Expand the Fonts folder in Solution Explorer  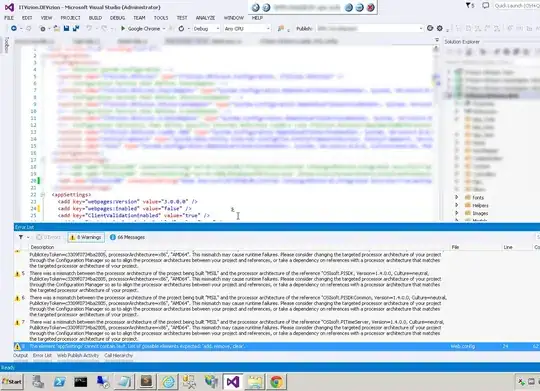pyautogui.click(x=457, y=197)
